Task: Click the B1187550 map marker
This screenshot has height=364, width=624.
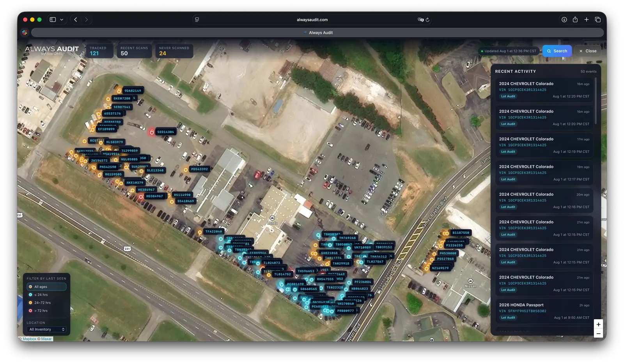Action: 447,233
